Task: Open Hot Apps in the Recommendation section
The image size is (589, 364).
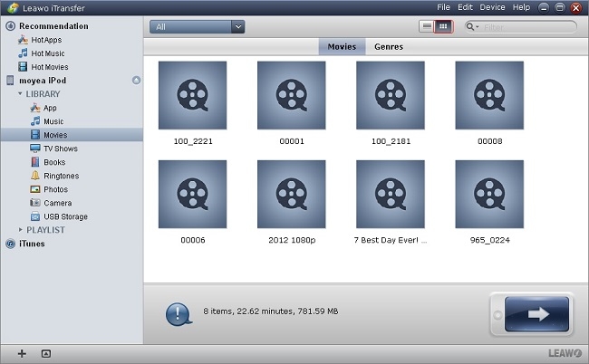Action: point(45,40)
